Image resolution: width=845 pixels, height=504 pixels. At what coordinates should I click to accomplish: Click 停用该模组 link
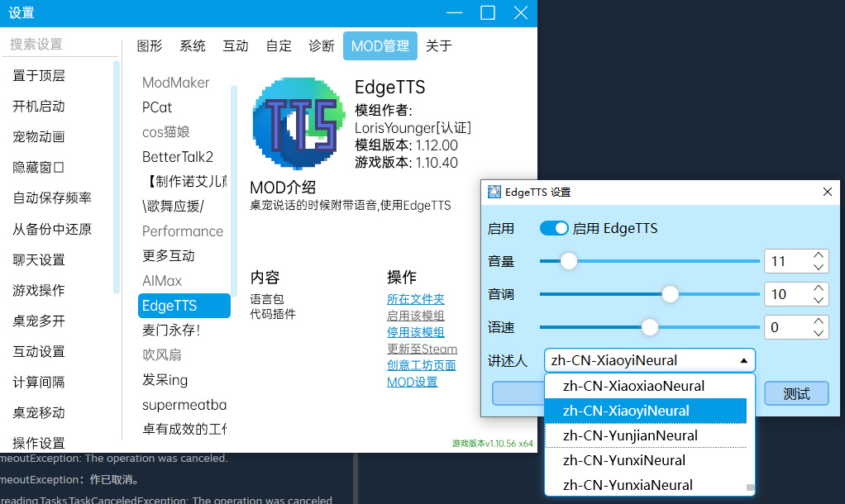(x=416, y=332)
